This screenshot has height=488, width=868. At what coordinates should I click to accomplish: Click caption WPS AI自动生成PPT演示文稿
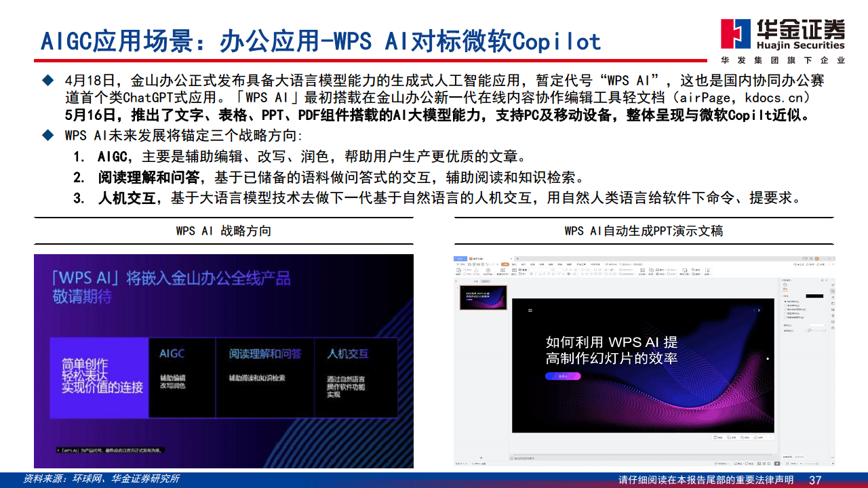644,230
